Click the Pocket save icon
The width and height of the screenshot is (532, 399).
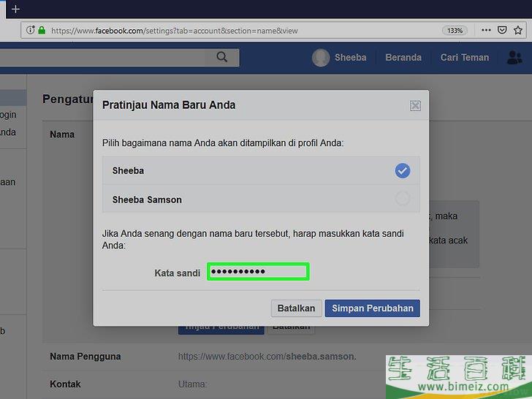pyautogui.click(x=502, y=30)
